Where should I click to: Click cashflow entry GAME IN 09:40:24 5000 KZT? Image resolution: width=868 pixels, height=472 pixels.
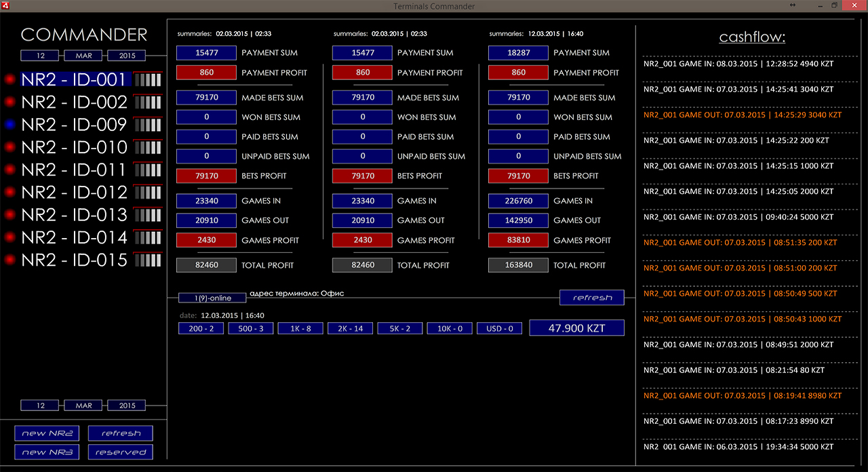pos(738,217)
